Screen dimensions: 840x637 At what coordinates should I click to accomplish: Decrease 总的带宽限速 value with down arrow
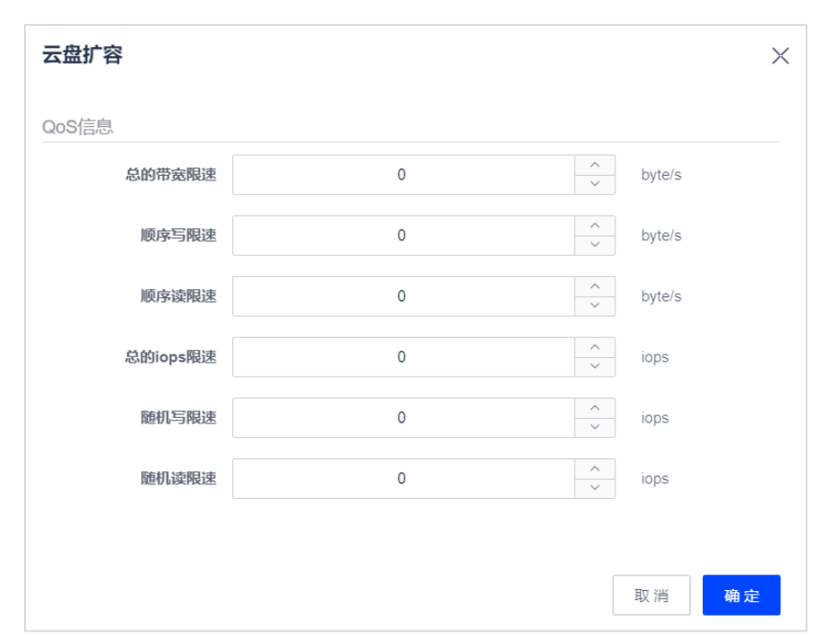tap(595, 184)
